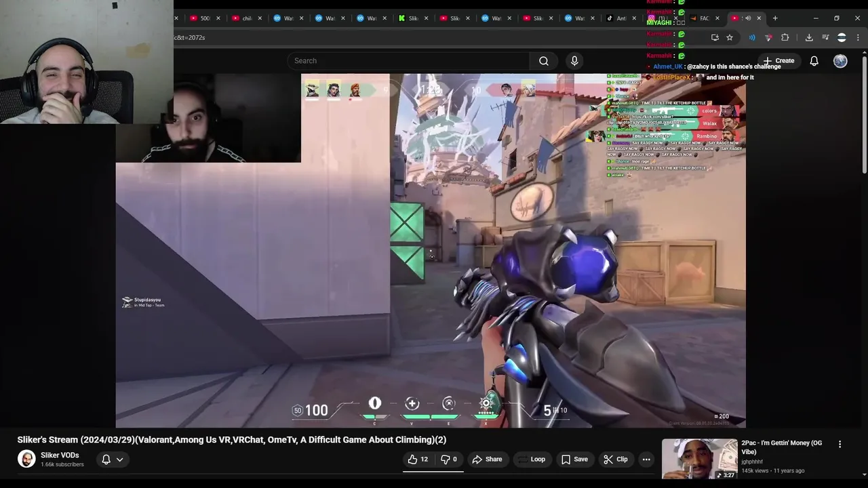Save the video using the Save button

(x=574, y=460)
